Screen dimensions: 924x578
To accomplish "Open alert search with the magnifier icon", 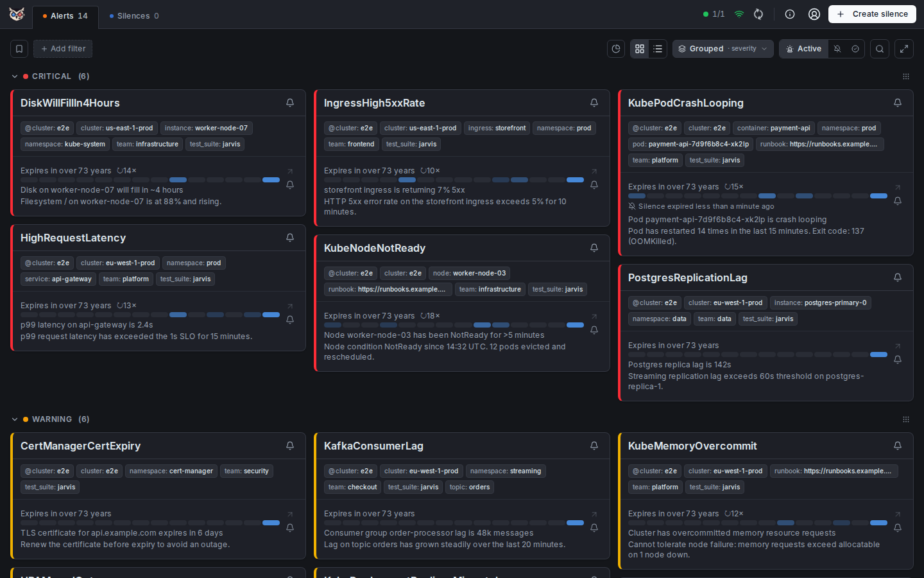I will click(x=880, y=49).
